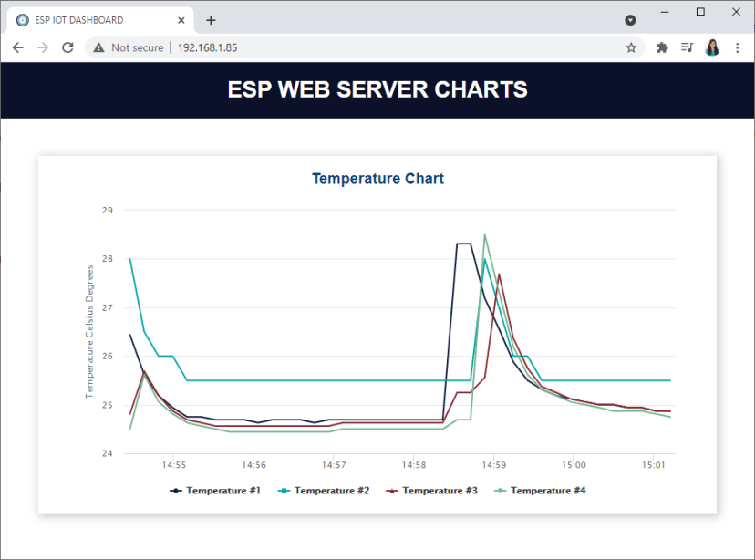Toggle the Temperature #1 series in the legend
This screenshot has width=755, height=560.
pyautogui.click(x=217, y=490)
